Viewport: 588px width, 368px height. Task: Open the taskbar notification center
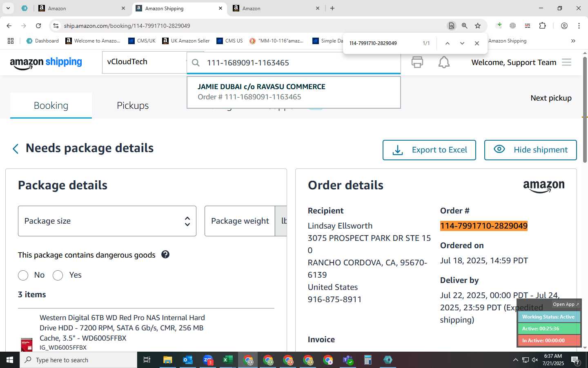(x=575, y=360)
